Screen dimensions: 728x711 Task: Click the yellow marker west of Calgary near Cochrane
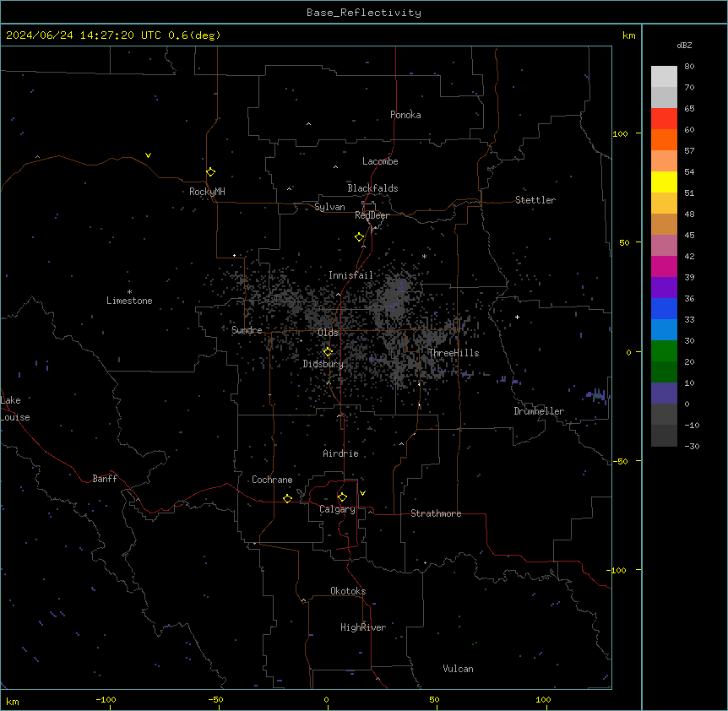point(287,498)
